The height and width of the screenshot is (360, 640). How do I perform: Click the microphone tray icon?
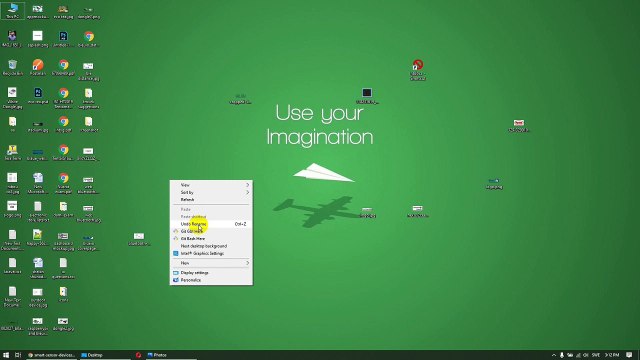(x=562, y=355)
